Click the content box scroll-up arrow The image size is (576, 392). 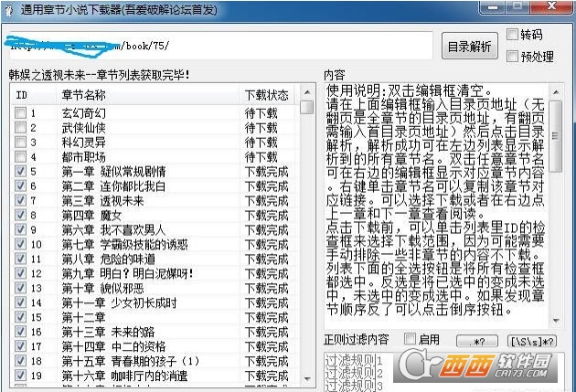click(556, 92)
